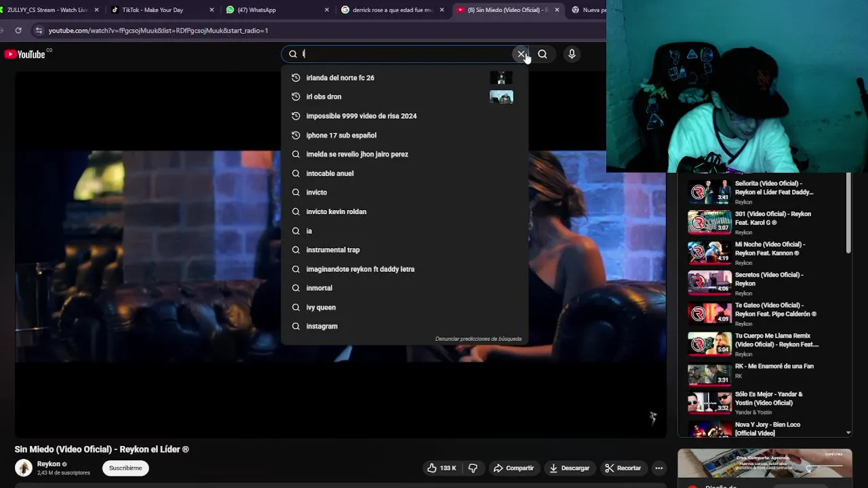Close the Sin Miedo YouTube tab
This screenshot has height=488, width=868.
557,10
